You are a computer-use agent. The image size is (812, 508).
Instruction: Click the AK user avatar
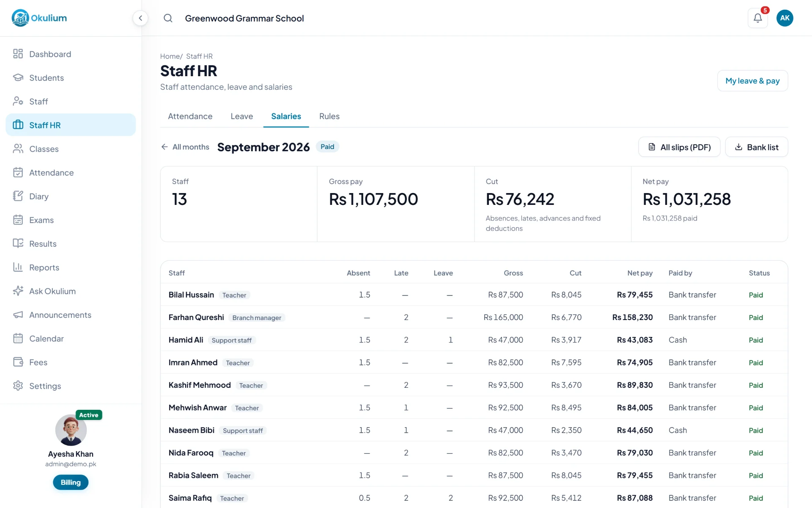(x=785, y=18)
